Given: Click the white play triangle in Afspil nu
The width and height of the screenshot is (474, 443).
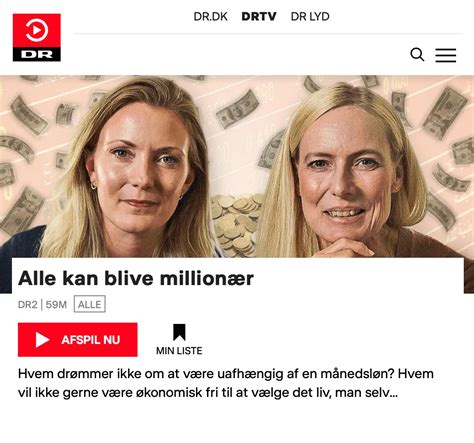Looking at the screenshot, I should tap(42, 340).
